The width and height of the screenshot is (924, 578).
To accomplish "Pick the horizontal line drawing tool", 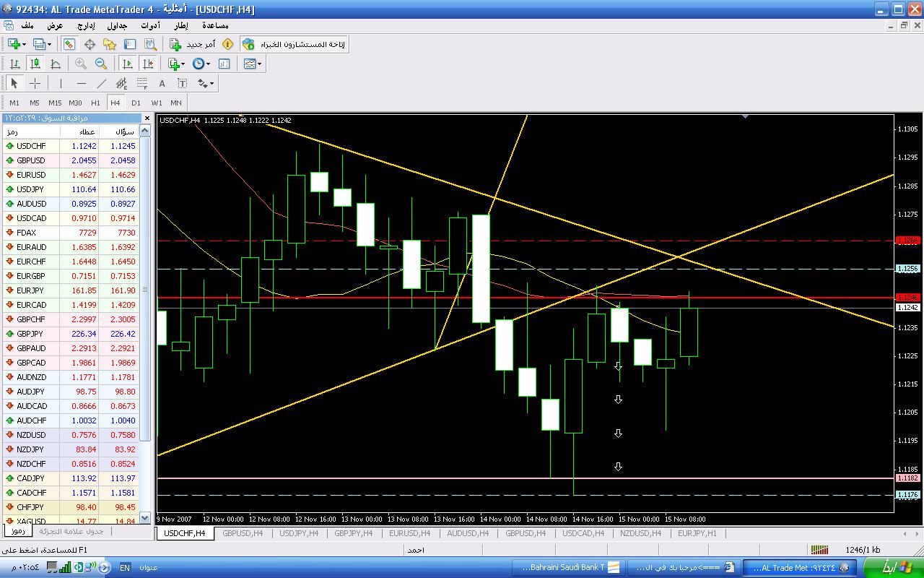I will point(81,83).
